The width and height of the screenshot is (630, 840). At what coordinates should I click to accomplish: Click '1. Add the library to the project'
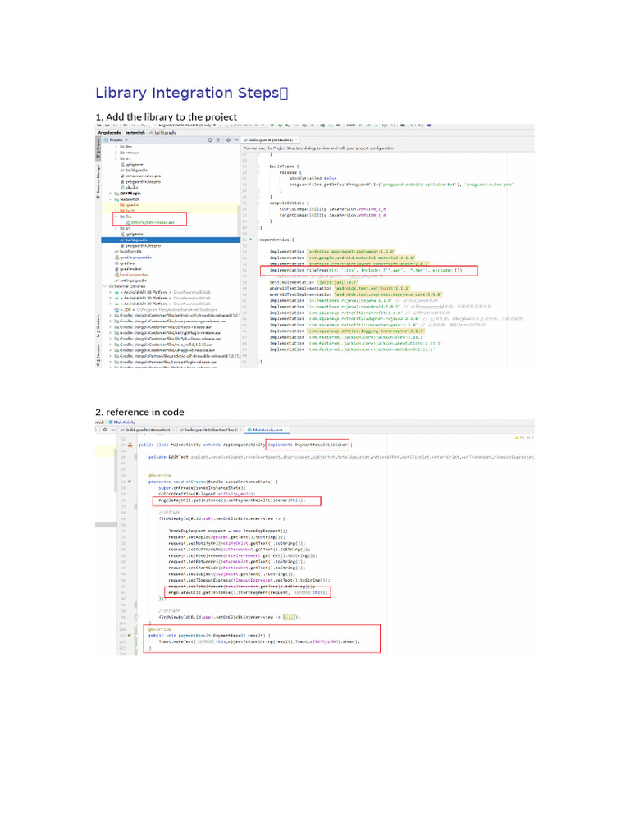pos(166,116)
